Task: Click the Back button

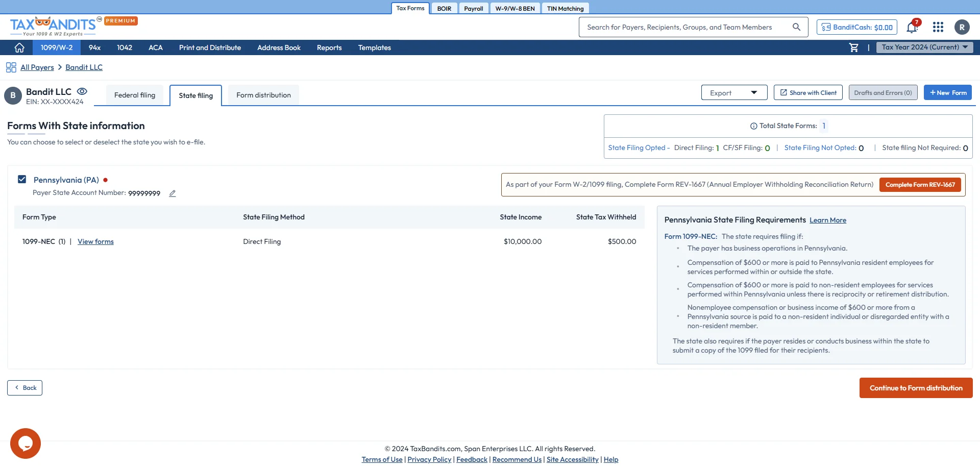Action: (24, 388)
